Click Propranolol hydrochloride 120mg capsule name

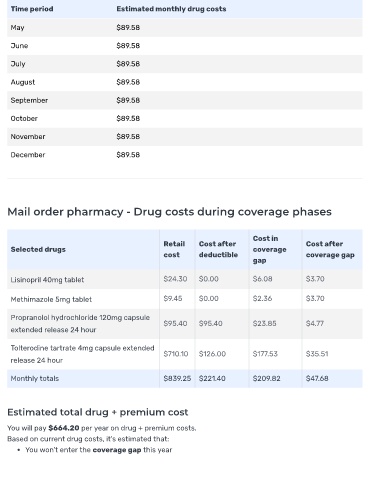[x=80, y=324]
